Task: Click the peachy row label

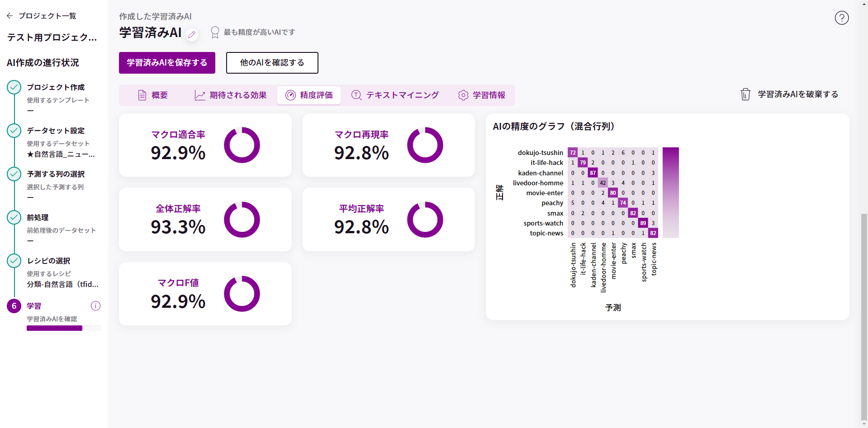Action: coord(552,203)
